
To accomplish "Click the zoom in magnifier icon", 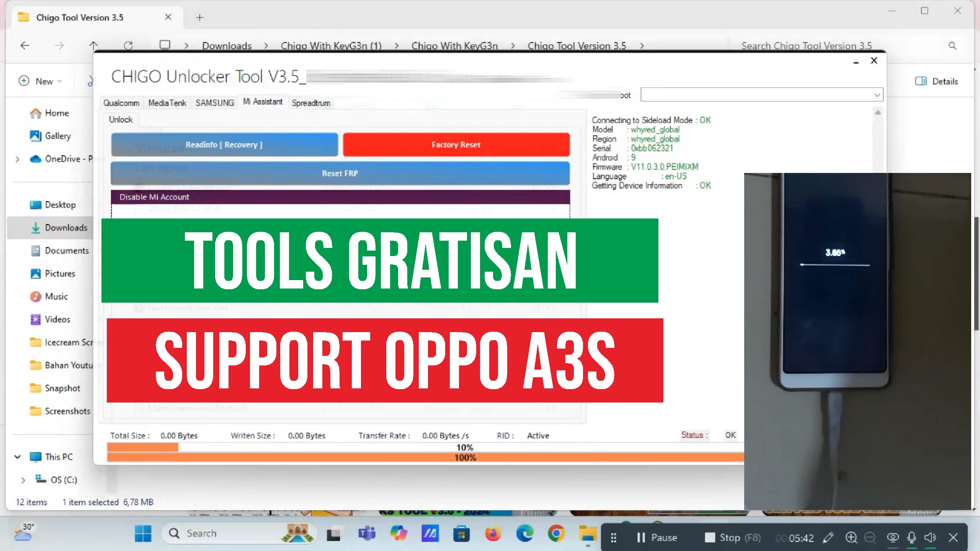I will point(851,538).
